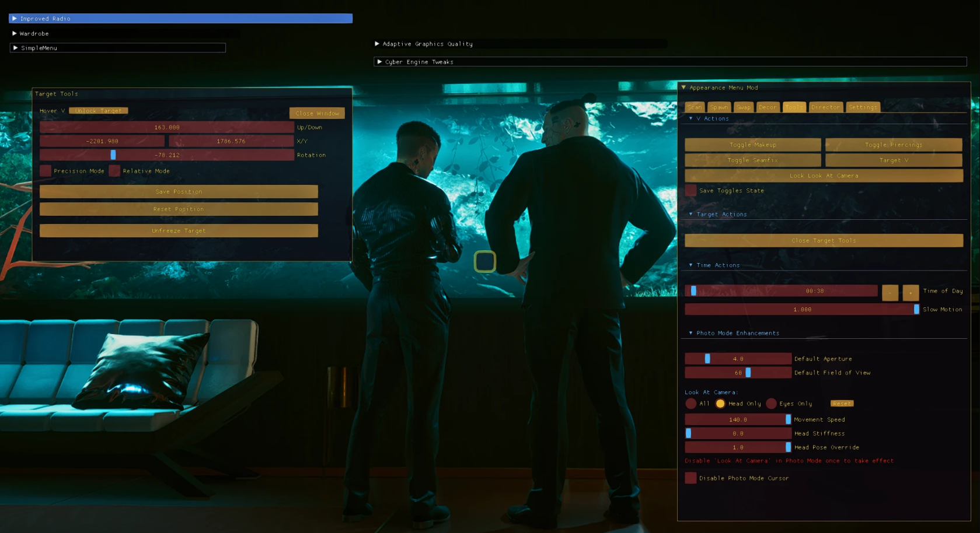Click the minus Time of Day button
This screenshot has width=980, height=533.
[x=890, y=292]
